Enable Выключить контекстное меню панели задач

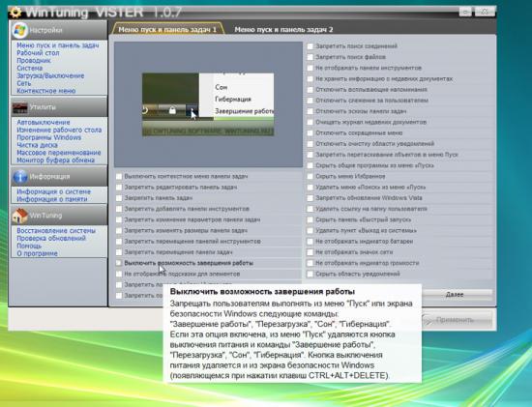(x=119, y=176)
